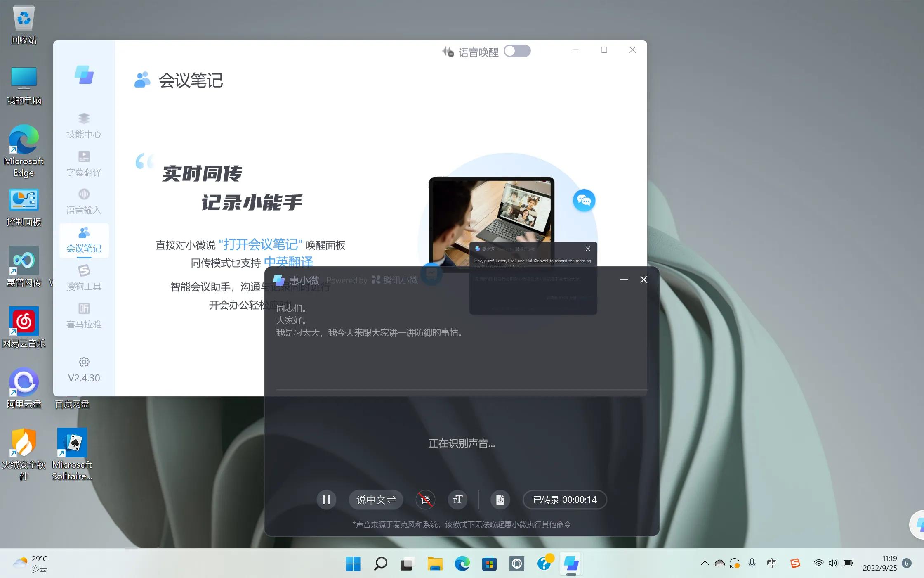Open 语音输入 from the sidebar
Image resolution: width=924 pixels, height=578 pixels.
(83, 201)
